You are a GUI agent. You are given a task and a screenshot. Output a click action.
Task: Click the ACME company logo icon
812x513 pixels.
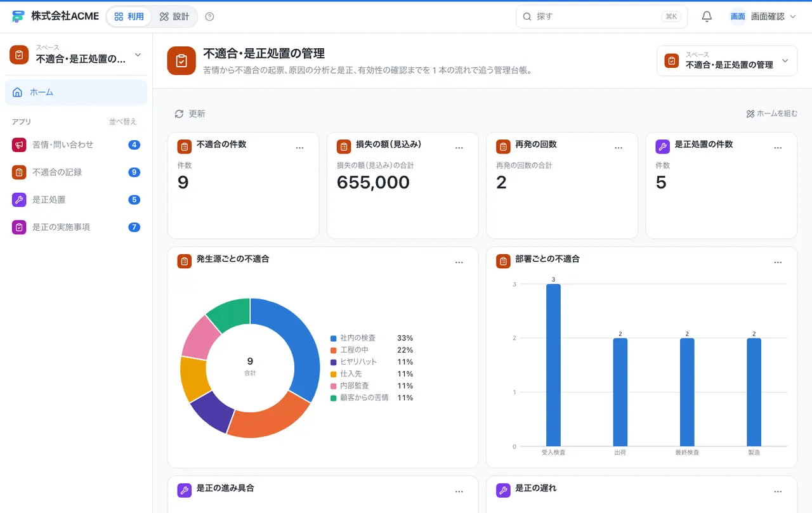pyautogui.click(x=18, y=16)
